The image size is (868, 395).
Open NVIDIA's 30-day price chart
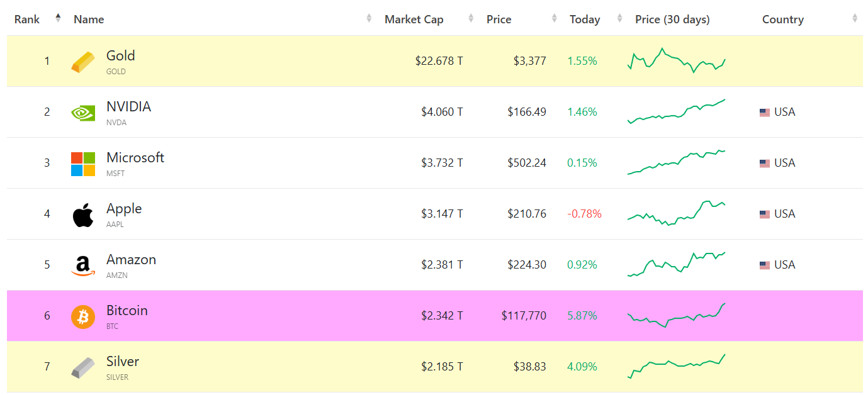click(677, 111)
